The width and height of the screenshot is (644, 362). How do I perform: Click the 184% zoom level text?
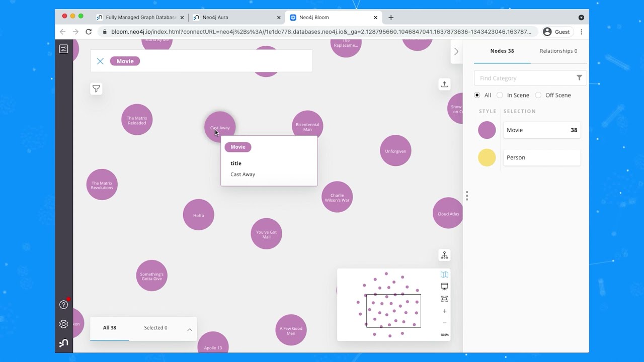[x=444, y=335]
